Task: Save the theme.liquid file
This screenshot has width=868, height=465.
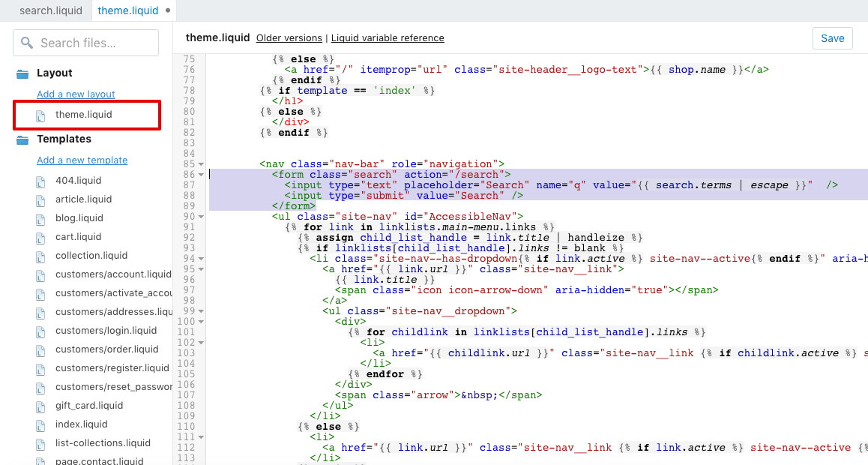Action: [833, 38]
